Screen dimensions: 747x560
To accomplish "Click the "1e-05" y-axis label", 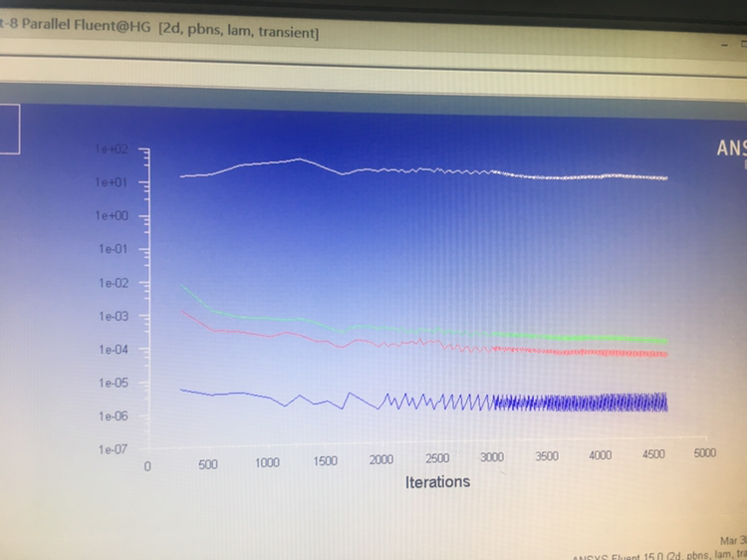I will (114, 383).
